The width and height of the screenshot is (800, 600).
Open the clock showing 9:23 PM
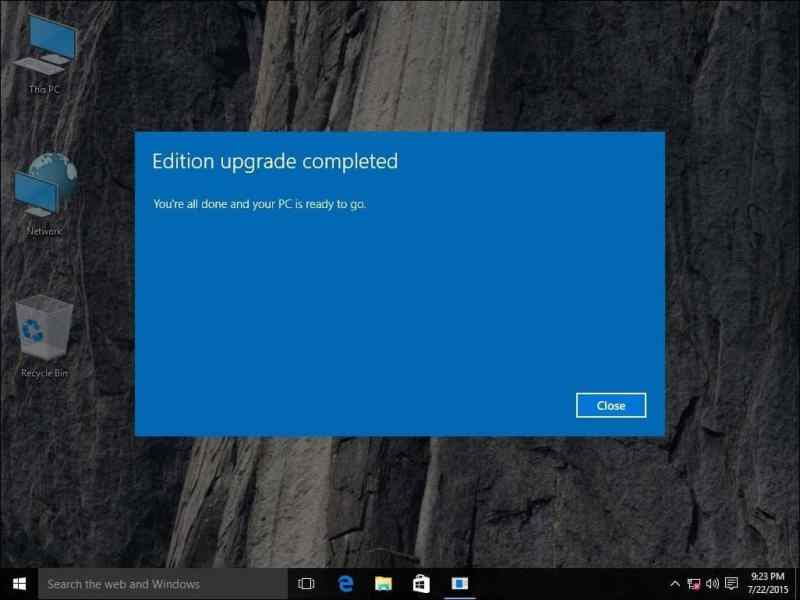[767, 583]
